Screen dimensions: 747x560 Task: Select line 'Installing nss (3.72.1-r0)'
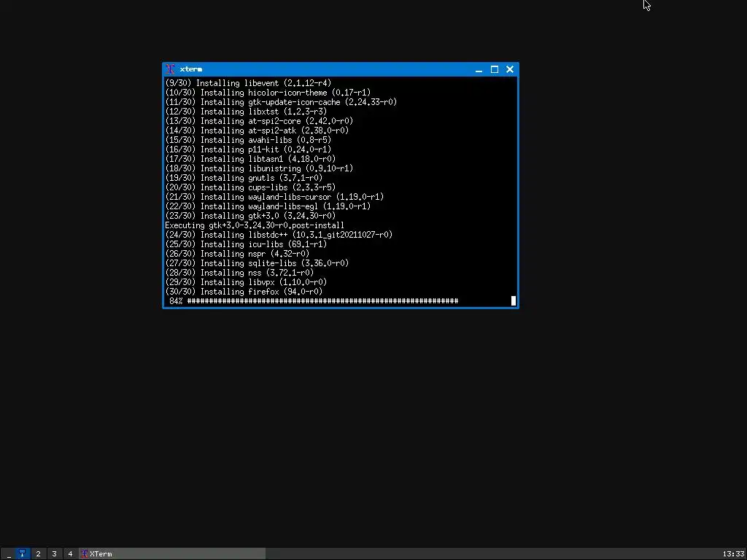(239, 273)
